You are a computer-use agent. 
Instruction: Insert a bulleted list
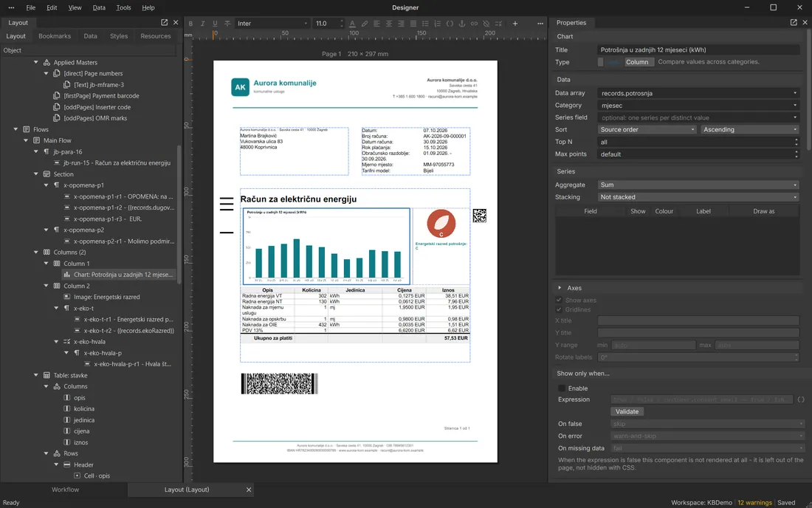[x=425, y=24]
